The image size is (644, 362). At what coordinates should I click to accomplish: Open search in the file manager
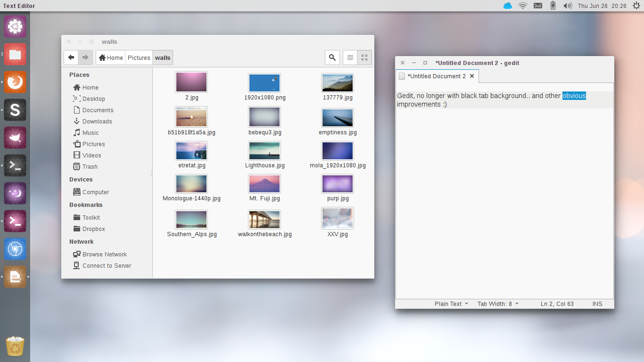click(x=332, y=58)
